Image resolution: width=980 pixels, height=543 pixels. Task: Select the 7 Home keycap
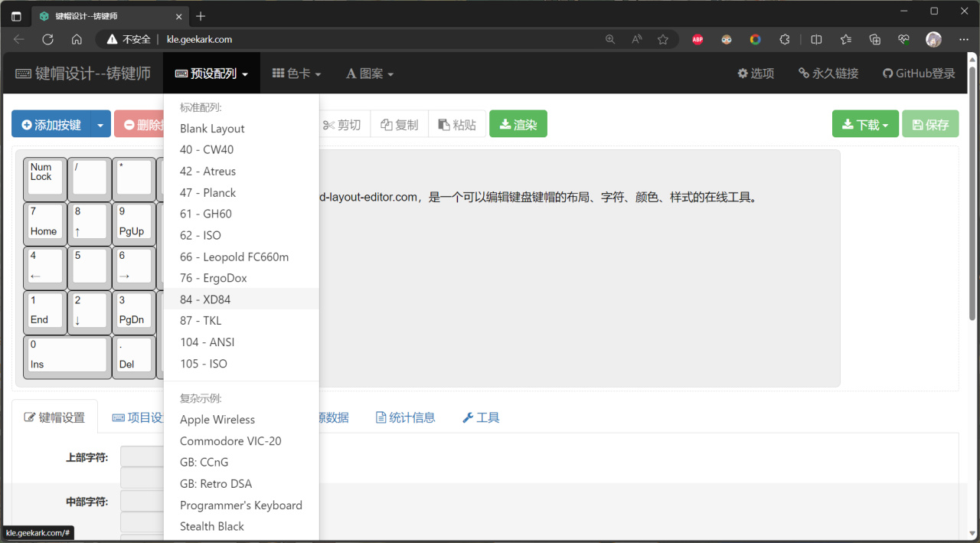(x=44, y=224)
